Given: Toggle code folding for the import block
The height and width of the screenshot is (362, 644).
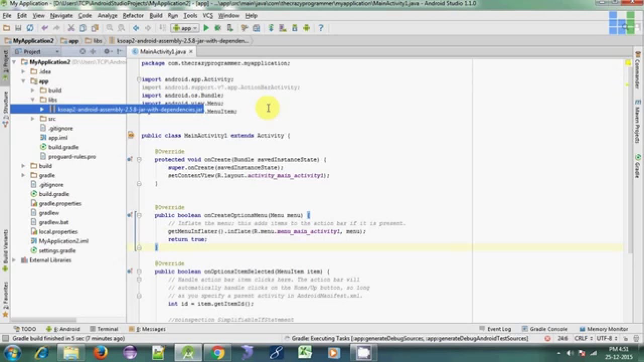Looking at the screenshot, I should tap(138, 79).
